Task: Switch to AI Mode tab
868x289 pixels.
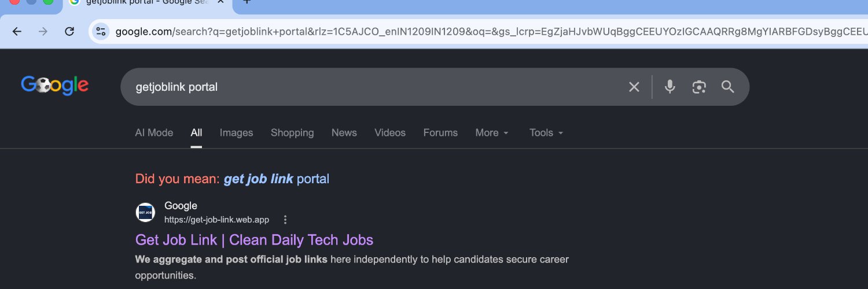Action: tap(154, 133)
